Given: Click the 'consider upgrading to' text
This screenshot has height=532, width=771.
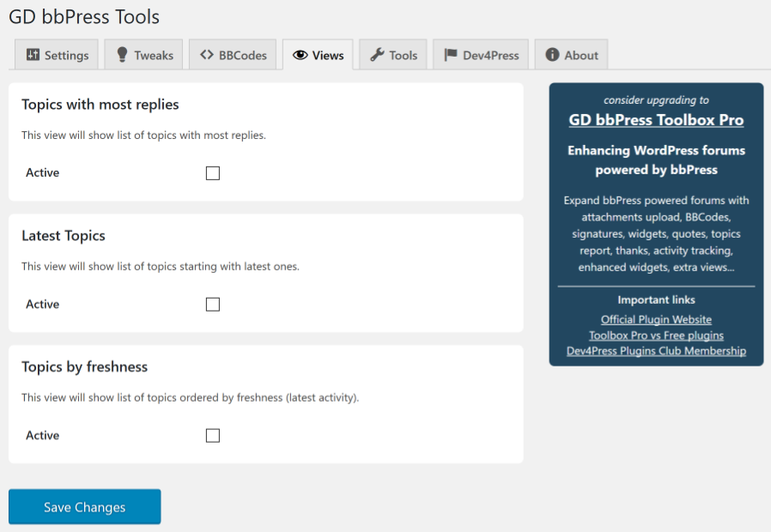Looking at the screenshot, I should click(656, 100).
